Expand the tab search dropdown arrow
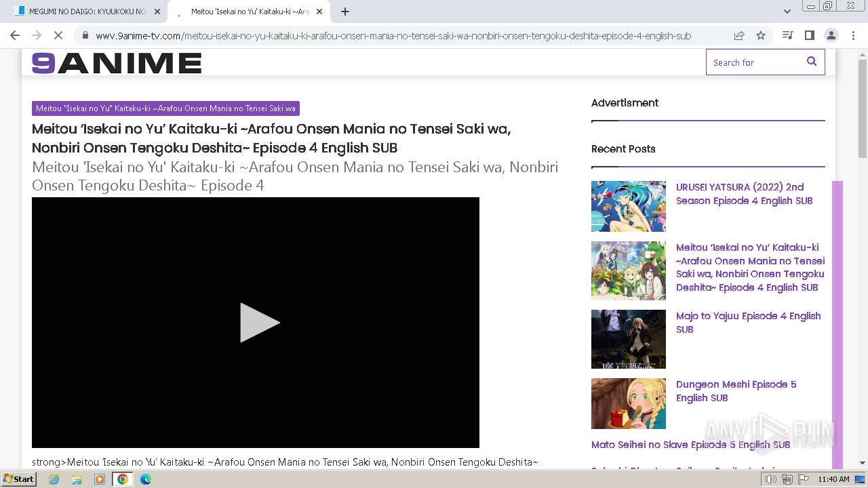 click(x=787, y=12)
